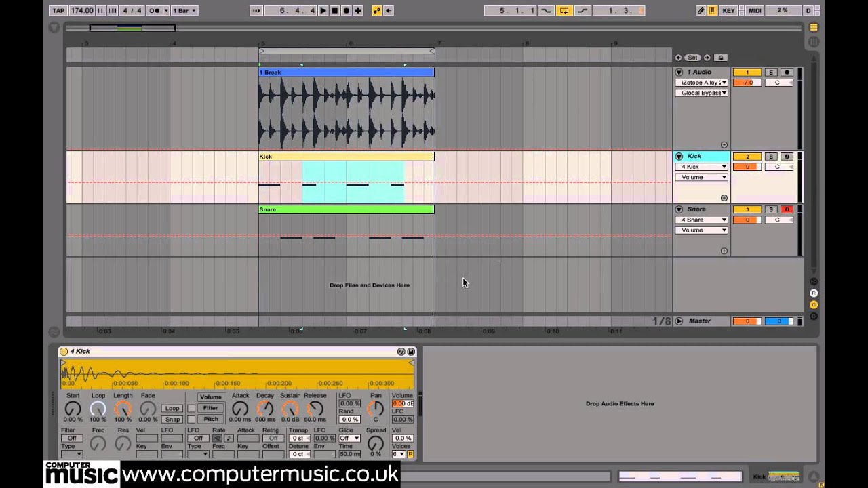868x488 pixels.
Task: Save the 4 Kick preset
Action: [411, 351]
